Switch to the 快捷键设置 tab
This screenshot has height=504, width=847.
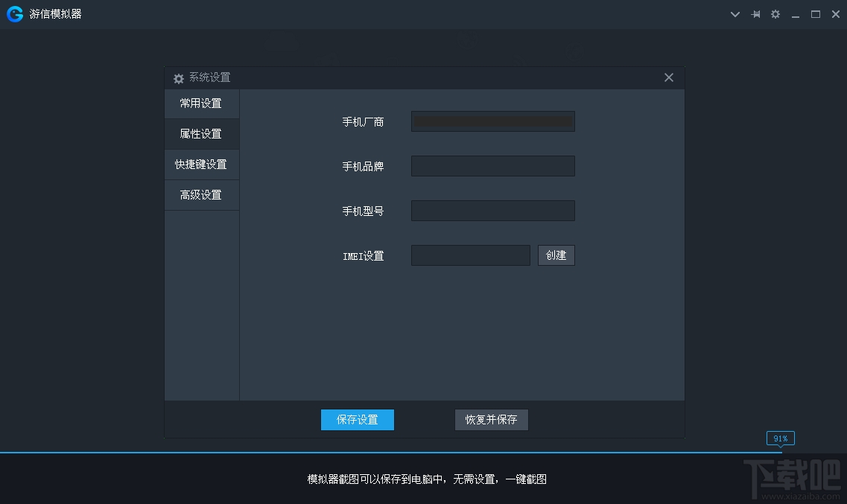tap(201, 164)
